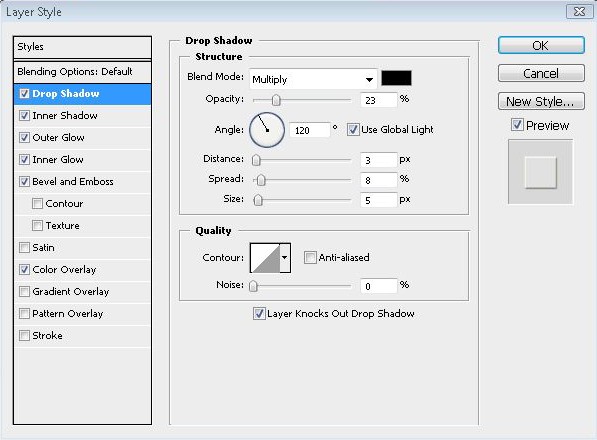Click the Distance value input field

pos(378,160)
